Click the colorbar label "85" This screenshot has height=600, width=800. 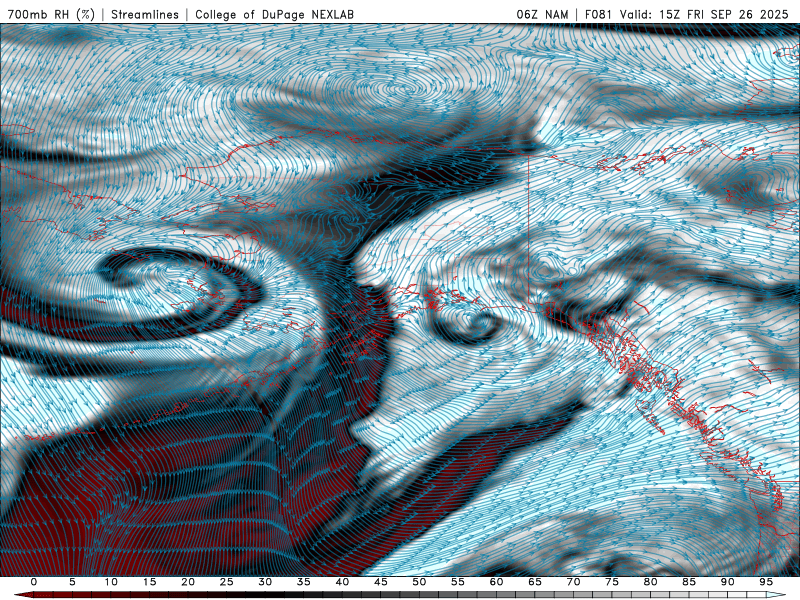pyautogui.click(x=689, y=582)
